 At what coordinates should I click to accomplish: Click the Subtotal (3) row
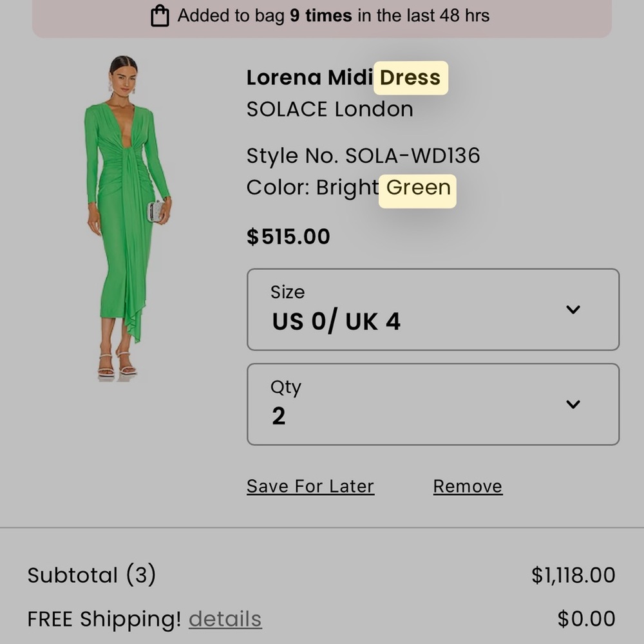pos(91,575)
